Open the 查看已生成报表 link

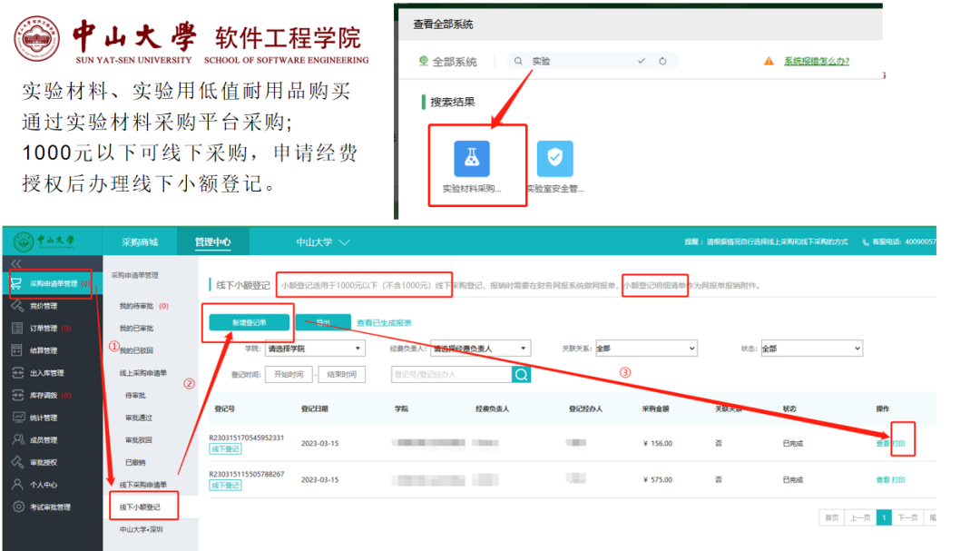(384, 322)
